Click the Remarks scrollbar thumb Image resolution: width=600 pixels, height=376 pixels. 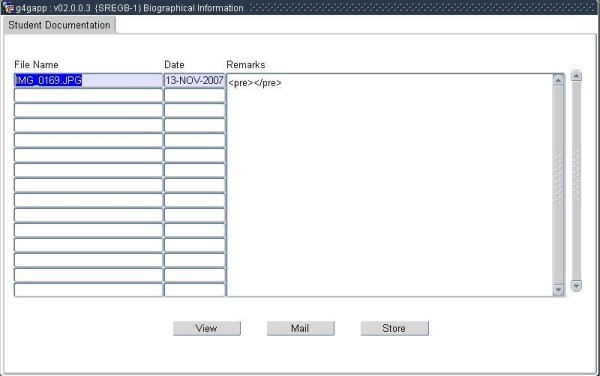tap(558, 185)
